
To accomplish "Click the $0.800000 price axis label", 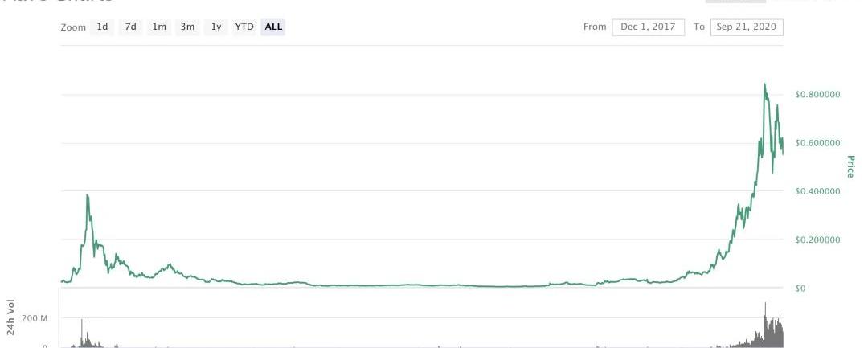I will [817, 95].
